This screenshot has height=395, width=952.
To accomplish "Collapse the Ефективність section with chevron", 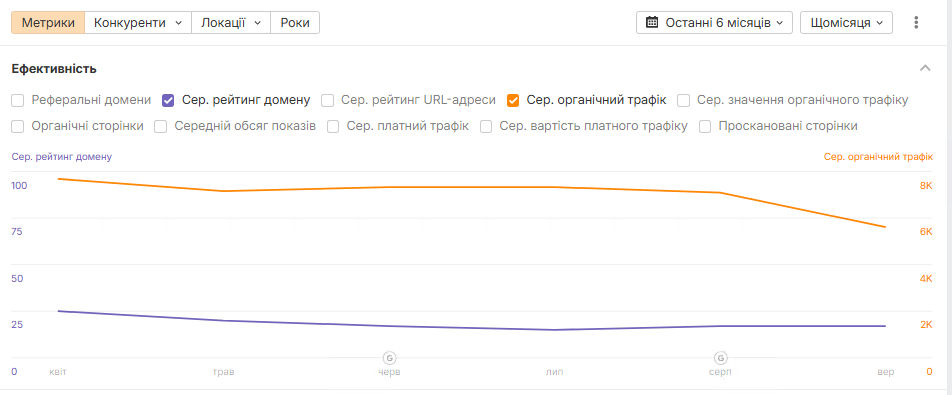I will tap(925, 68).
